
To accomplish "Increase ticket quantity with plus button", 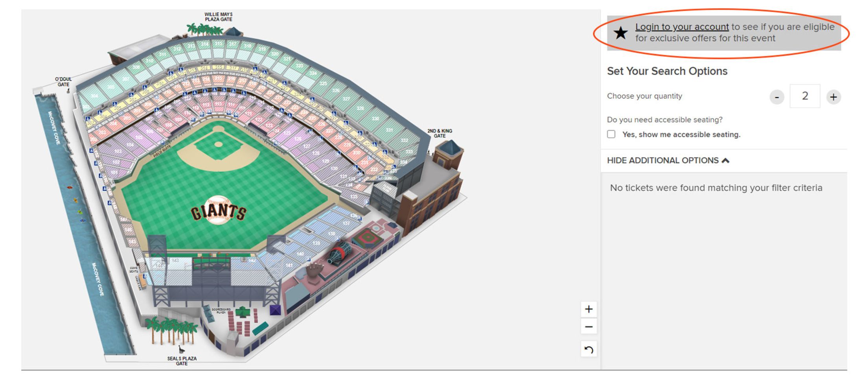I will [x=833, y=97].
